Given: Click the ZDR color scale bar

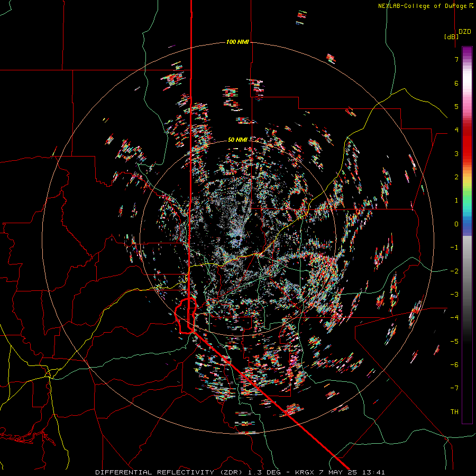Looking at the screenshot, I should pos(467,235).
